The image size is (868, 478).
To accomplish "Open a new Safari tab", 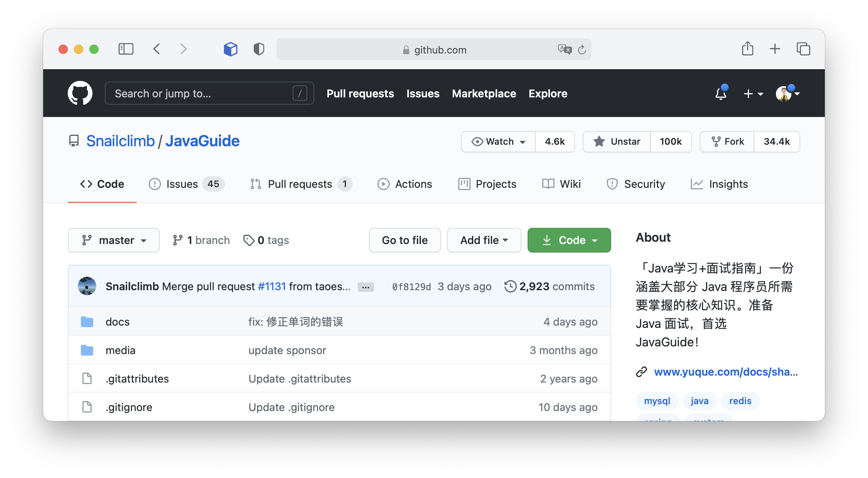I will click(775, 49).
